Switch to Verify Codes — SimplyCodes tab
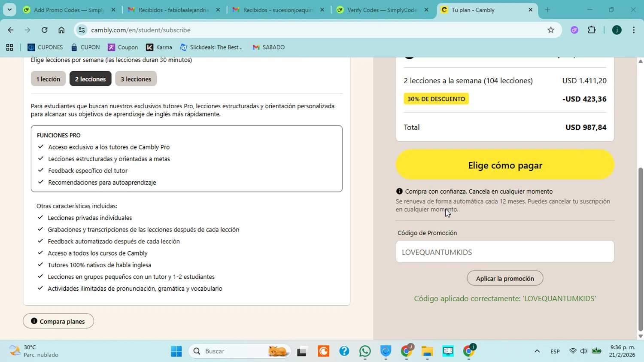Image resolution: width=644 pixels, height=362 pixels. click(382, 9)
